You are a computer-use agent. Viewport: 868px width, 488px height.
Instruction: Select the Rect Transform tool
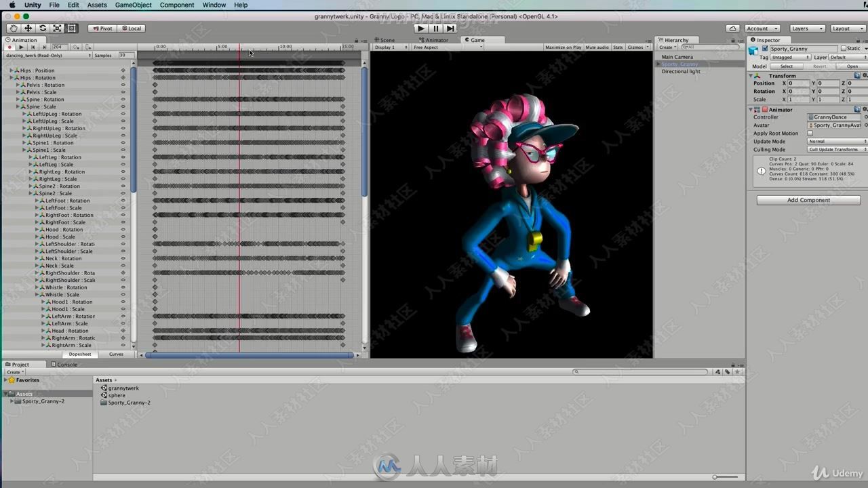point(71,28)
